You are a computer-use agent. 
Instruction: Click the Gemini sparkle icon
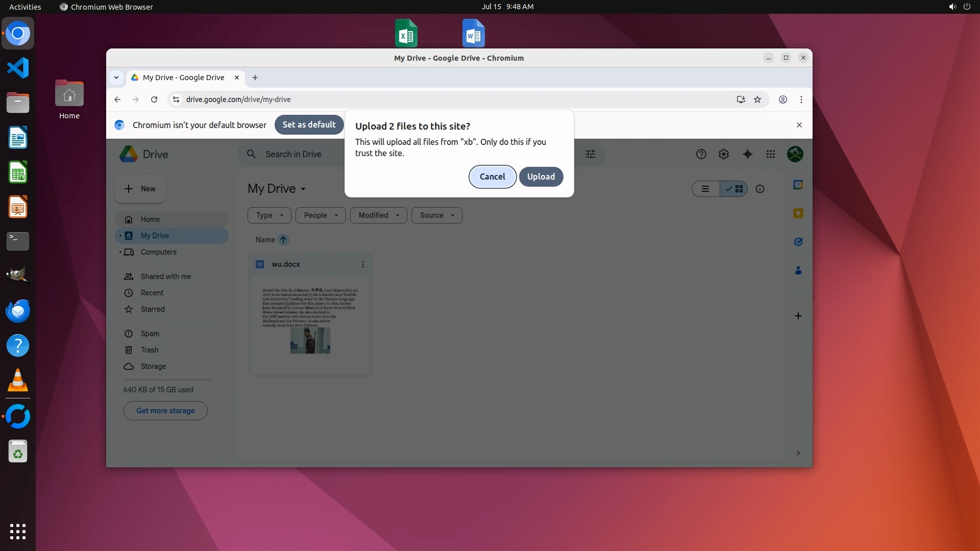(747, 154)
